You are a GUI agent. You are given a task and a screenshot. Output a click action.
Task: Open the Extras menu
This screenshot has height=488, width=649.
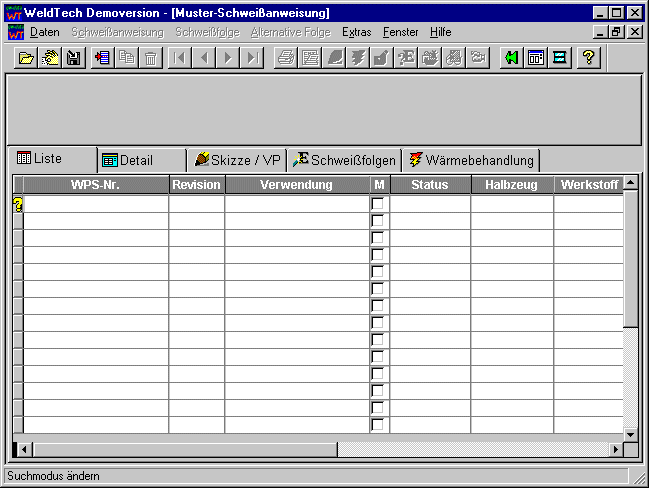tap(356, 32)
